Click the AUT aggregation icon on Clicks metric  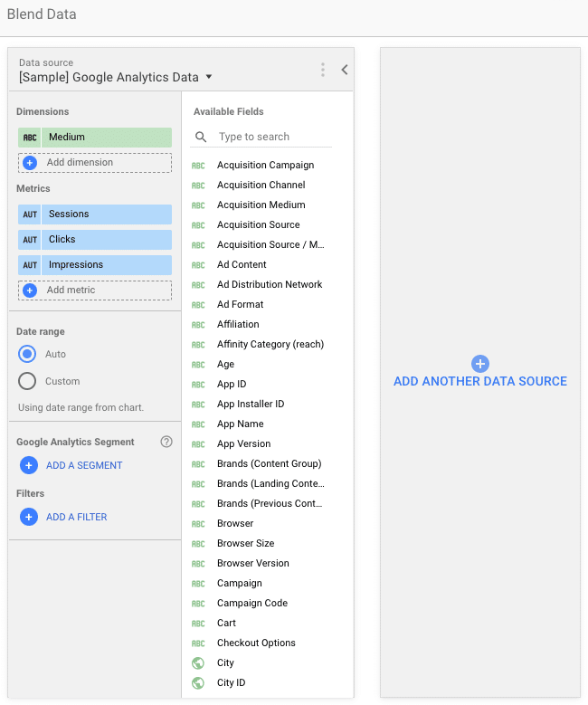(30, 240)
